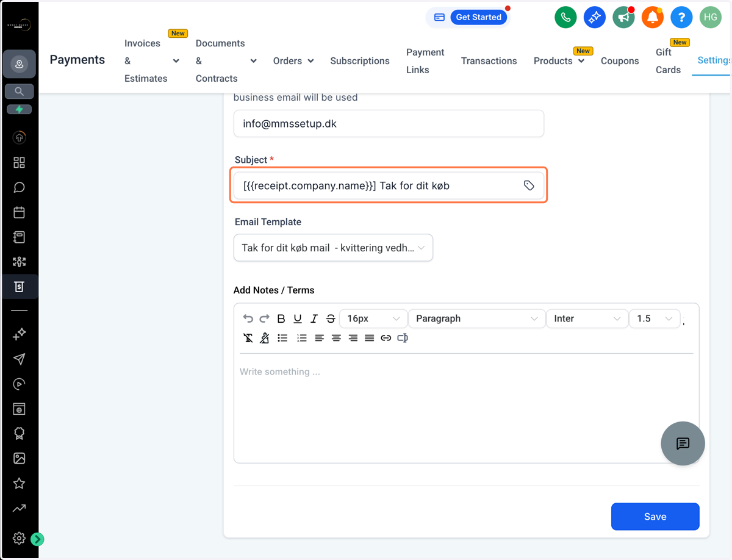Open Dashboard grid icon in sidebar
Viewport: 732px width, 560px height.
(19, 162)
